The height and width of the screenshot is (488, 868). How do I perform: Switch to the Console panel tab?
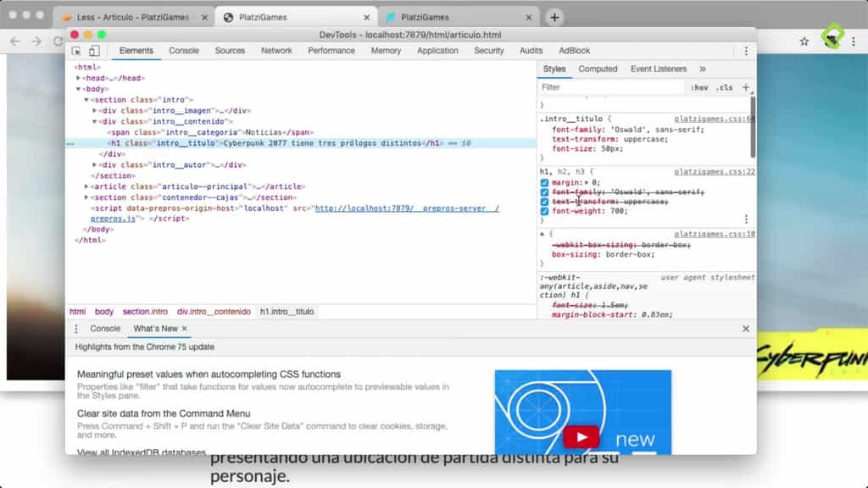tap(184, 51)
